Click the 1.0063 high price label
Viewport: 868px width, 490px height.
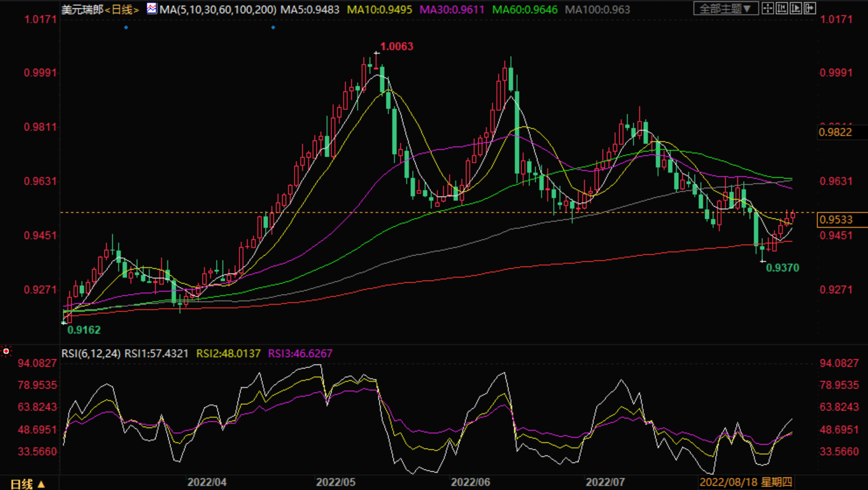396,47
